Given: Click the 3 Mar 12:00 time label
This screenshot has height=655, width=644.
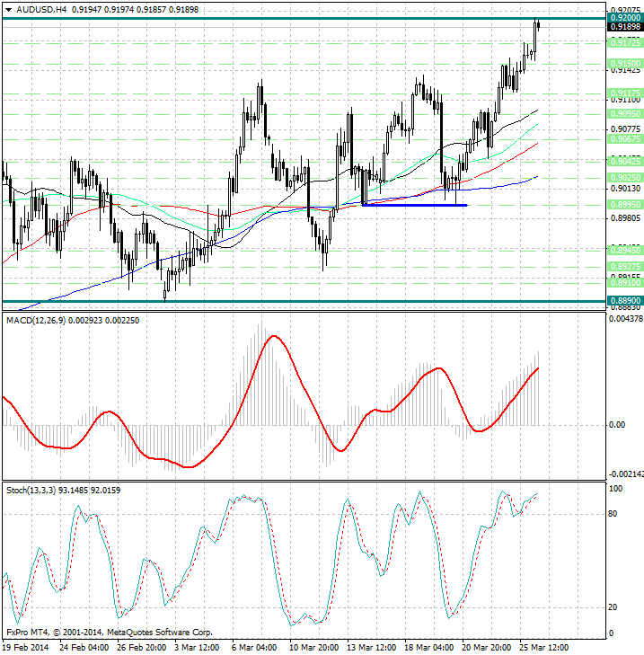Looking at the screenshot, I should point(197,648).
